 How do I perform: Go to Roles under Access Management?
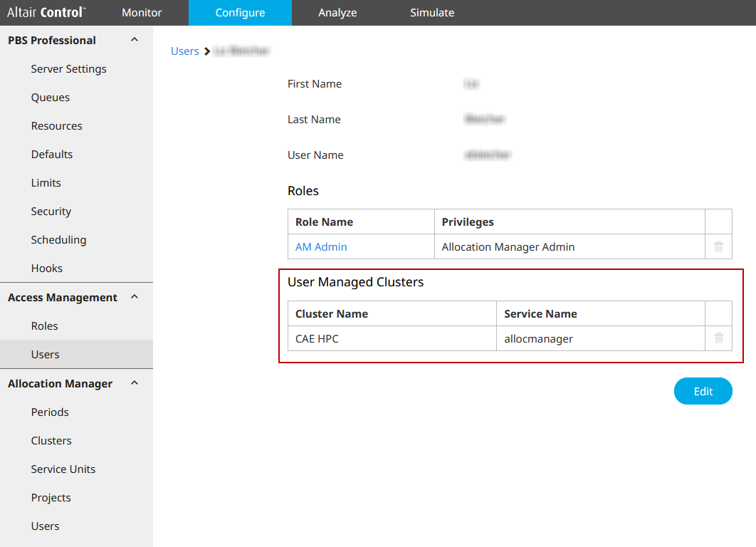pyautogui.click(x=44, y=326)
